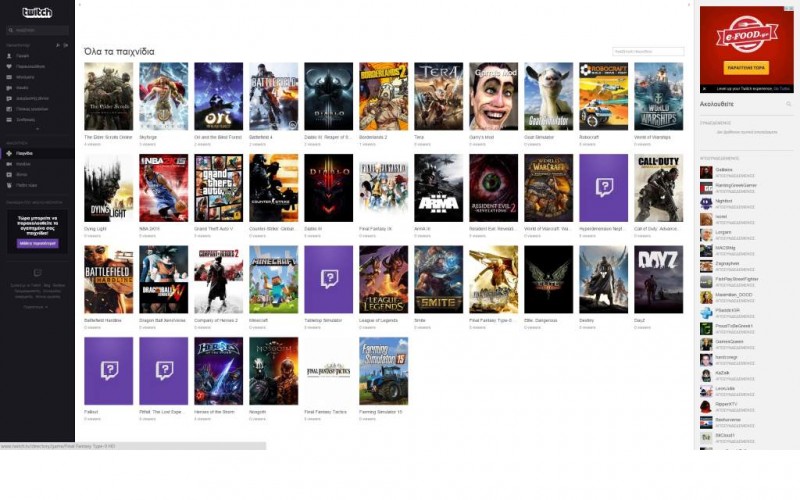The image size is (800, 500).
Task: Open the Smite game cover
Action: [438, 280]
